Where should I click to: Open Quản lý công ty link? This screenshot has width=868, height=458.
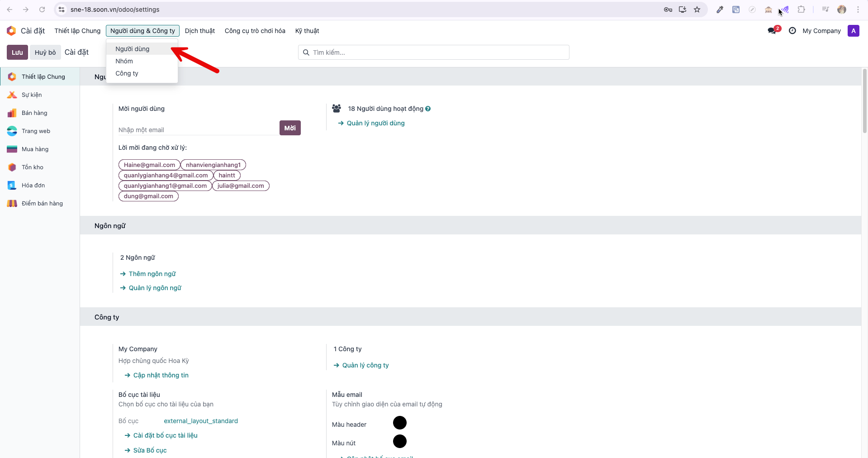(365, 365)
